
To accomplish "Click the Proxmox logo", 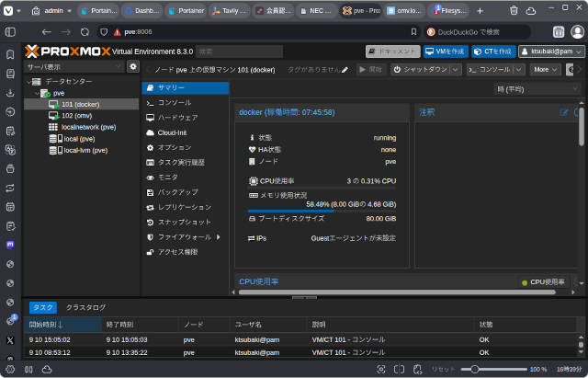I will 68,52.
